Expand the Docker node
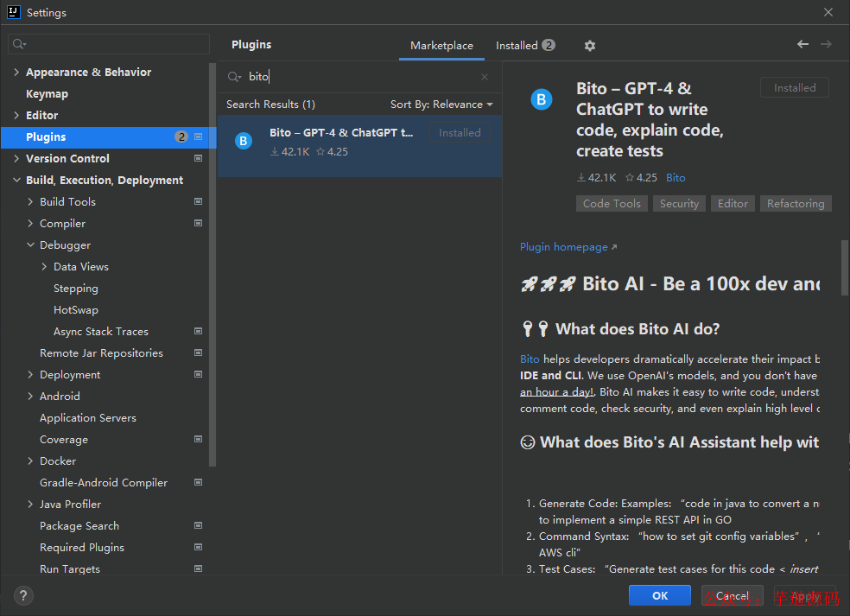The image size is (850, 616). pos(30,460)
